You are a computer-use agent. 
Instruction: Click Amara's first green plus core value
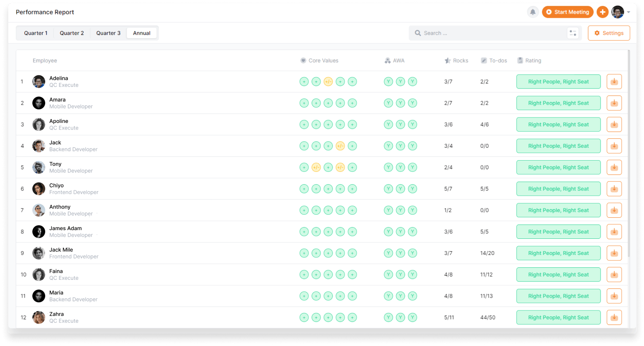coord(304,103)
